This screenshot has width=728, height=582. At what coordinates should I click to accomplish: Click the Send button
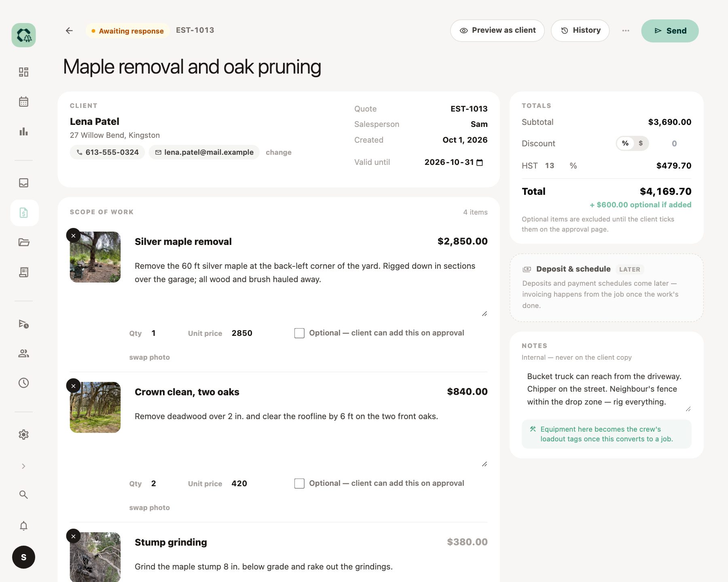(670, 31)
